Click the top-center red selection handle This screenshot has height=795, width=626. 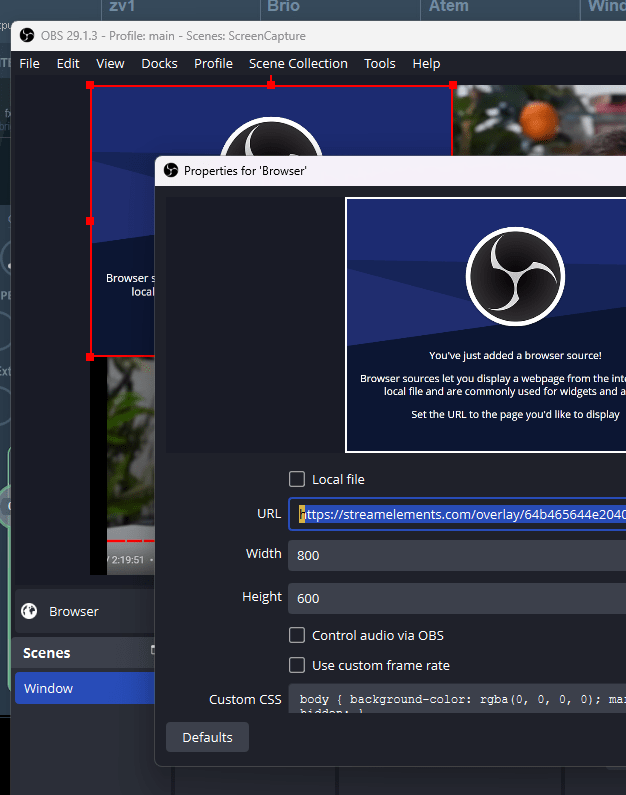tap(271, 85)
